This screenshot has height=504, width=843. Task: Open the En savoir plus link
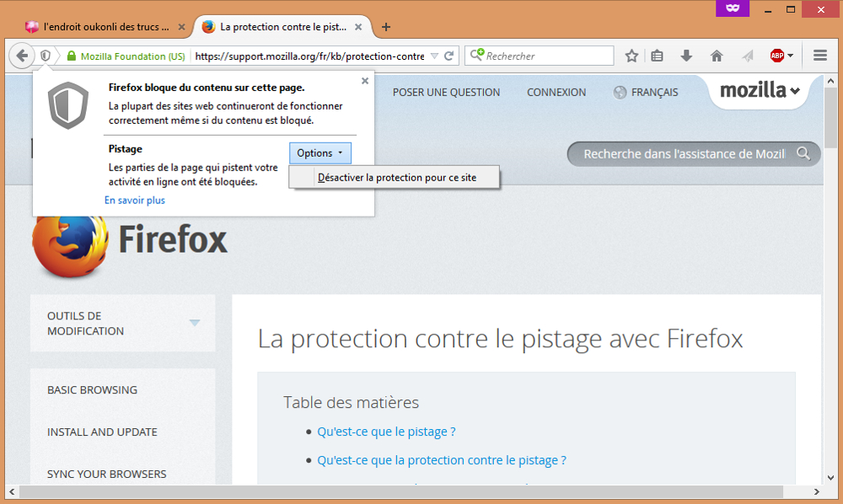[133, 200]
